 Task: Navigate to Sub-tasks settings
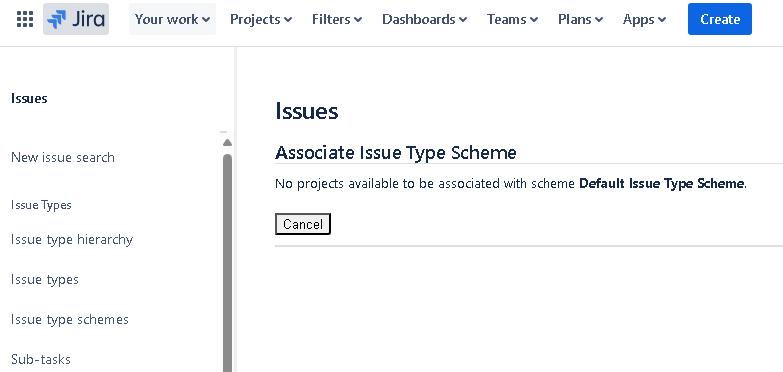click(x=41, y=360)
